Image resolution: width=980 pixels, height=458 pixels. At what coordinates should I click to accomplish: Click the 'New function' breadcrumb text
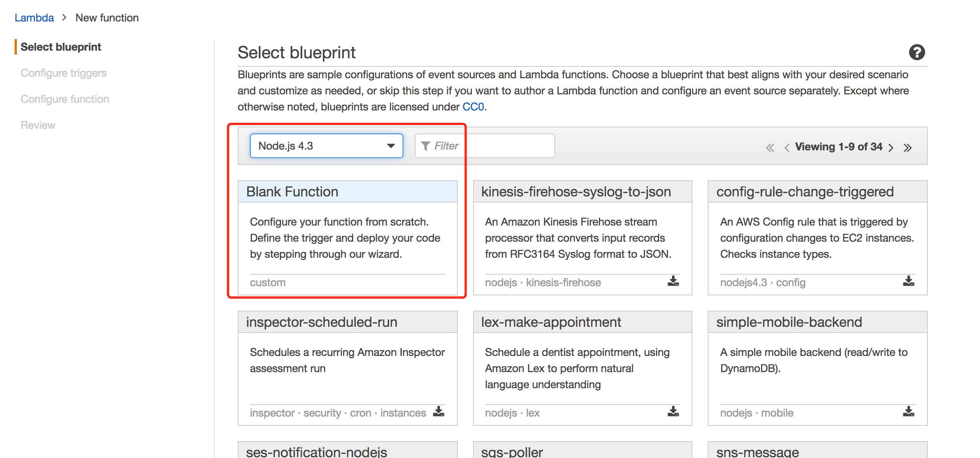coord(107,18)
